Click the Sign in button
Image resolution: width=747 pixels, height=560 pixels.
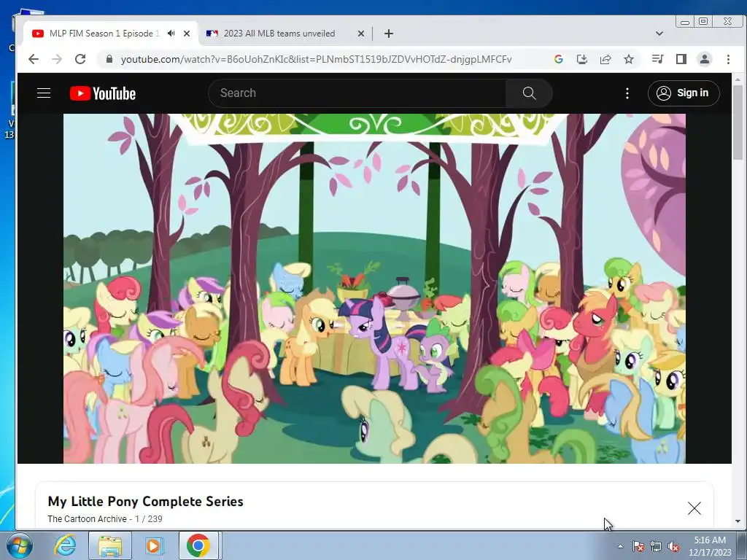(684, 93)
